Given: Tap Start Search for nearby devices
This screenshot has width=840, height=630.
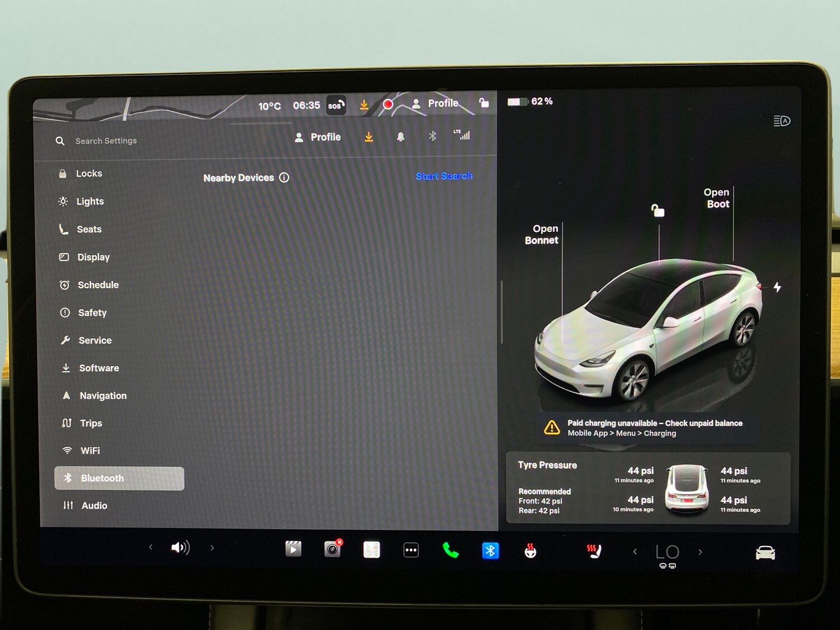Looking at the screenshot, I should [444, 176].
